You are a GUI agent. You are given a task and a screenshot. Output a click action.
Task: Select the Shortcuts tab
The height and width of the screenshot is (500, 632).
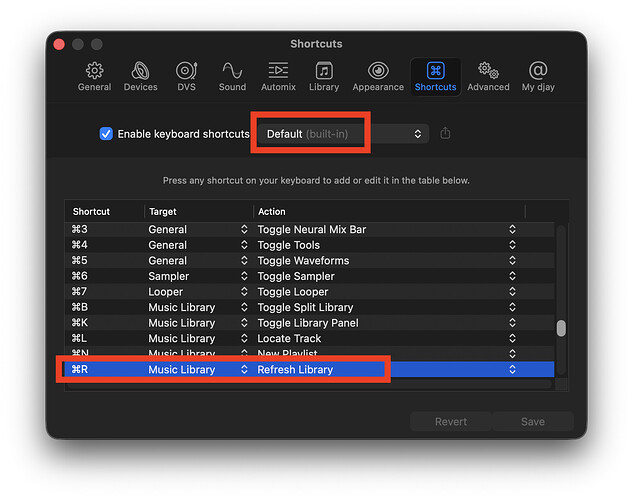[x=435, y=76]
